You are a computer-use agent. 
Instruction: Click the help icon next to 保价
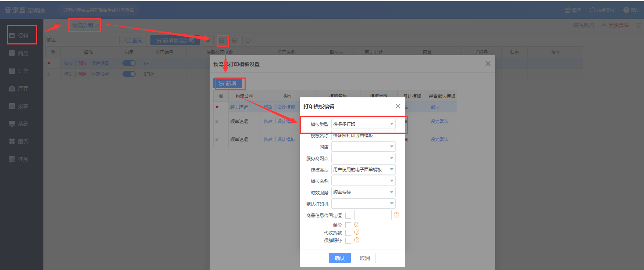357,224
